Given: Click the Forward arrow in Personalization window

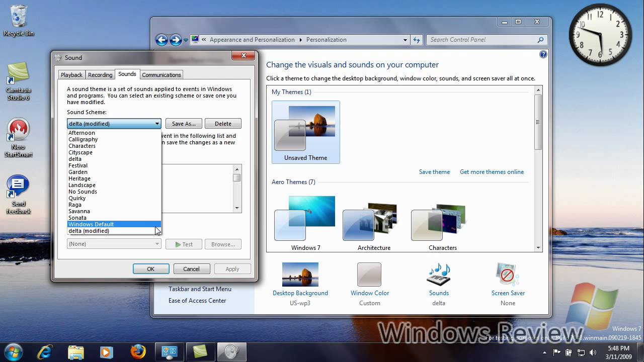Looking at the screenshot, I should 176,40.
